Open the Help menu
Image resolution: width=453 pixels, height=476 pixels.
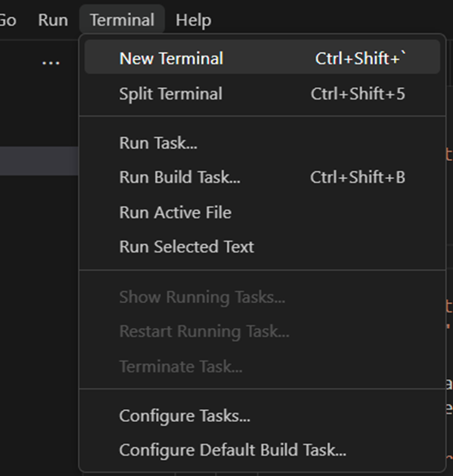click(x=194, y=21)
